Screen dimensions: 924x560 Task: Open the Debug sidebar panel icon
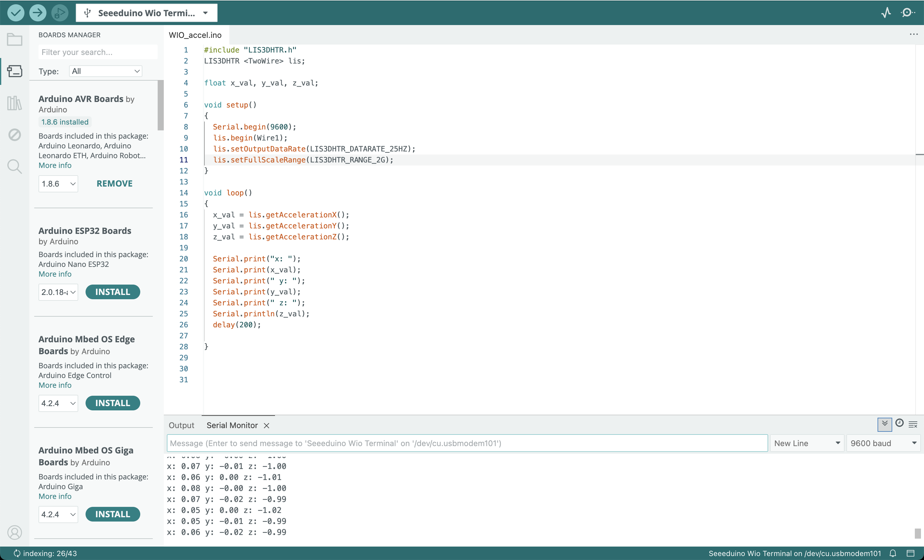pos(15,135)
